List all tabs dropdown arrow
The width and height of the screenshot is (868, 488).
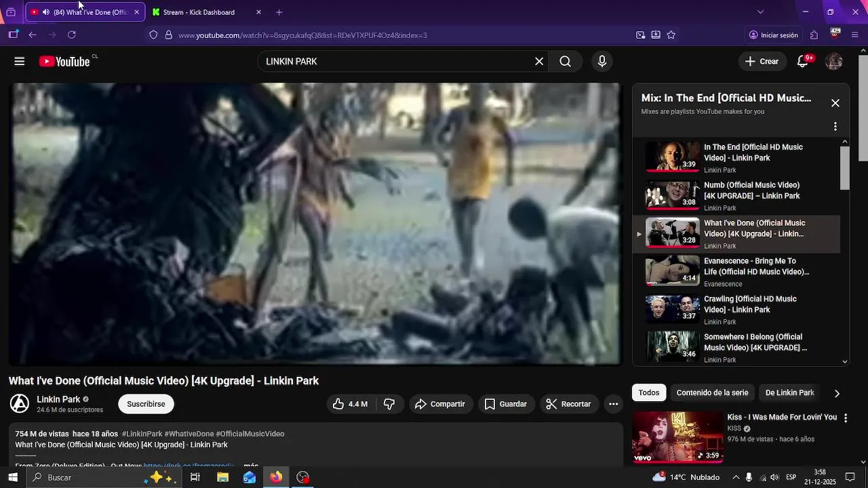(x=760, y=12)
